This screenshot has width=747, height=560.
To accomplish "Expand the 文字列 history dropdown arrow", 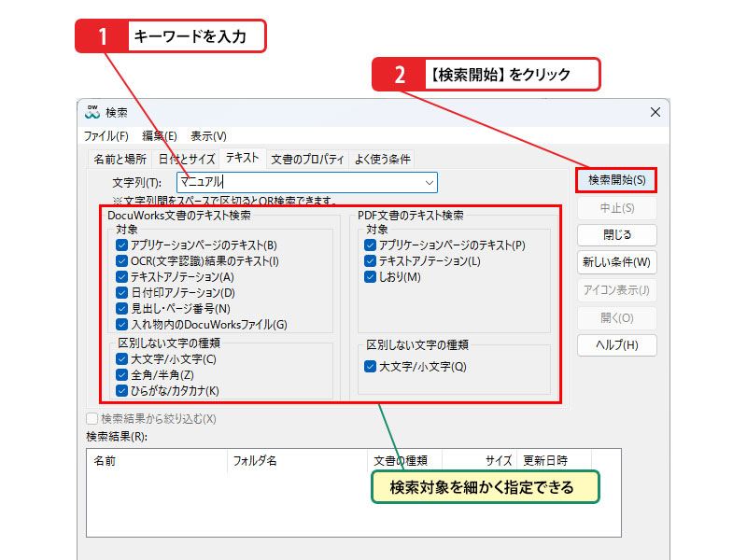I will [429, 182].
